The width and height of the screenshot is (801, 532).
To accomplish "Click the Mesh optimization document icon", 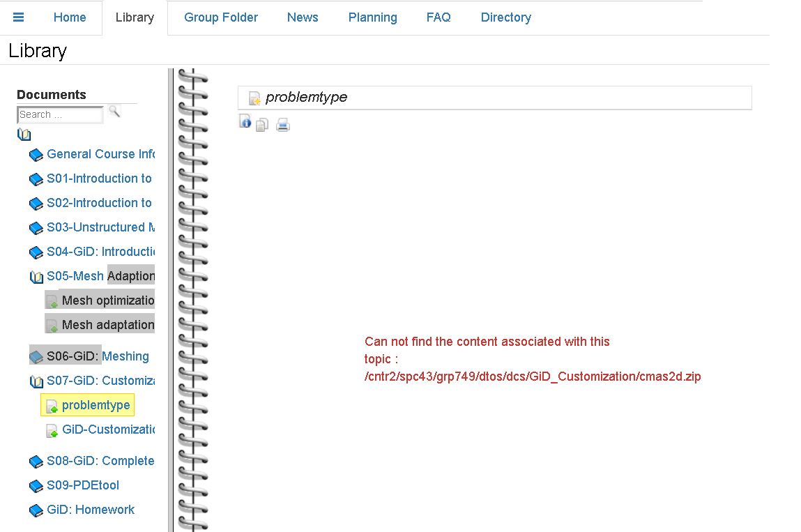I will pos(52,301).
